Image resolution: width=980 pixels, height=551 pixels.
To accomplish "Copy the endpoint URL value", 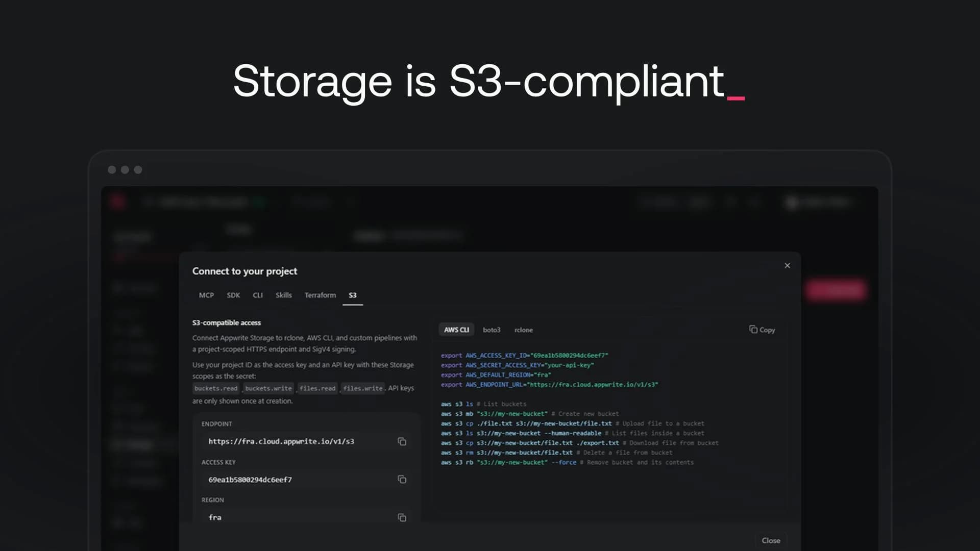I will [x=402, y=441].
